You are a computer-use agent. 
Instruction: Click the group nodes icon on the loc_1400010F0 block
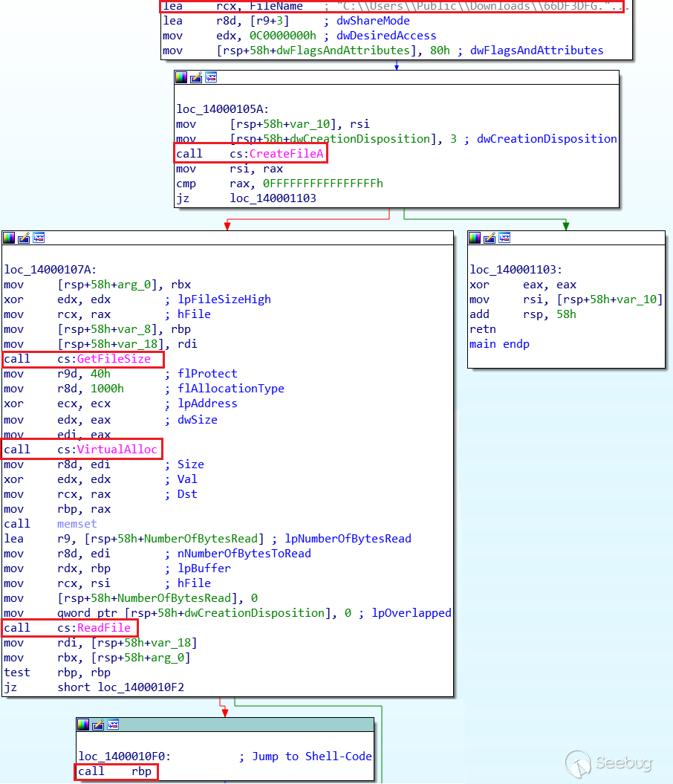(113, 725)
